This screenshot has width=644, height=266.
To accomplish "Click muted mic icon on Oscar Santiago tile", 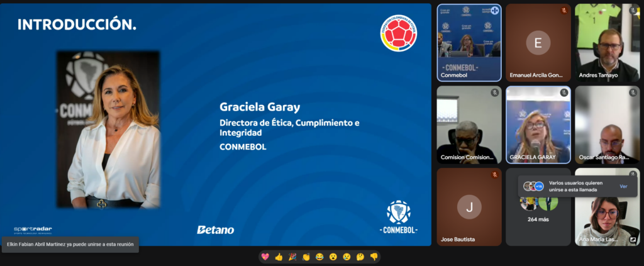I will 633,93.
